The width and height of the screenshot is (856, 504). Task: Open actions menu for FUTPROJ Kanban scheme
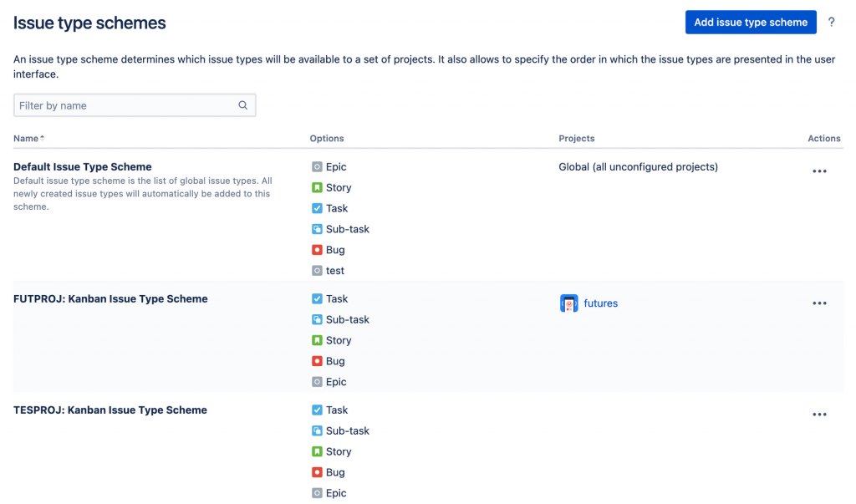click(x=819, y=303)
